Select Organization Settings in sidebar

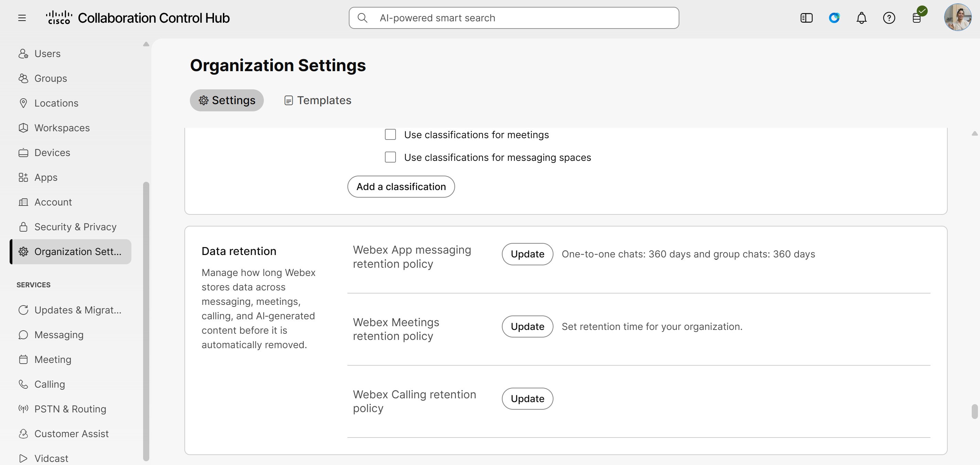[x=71, y=252]
